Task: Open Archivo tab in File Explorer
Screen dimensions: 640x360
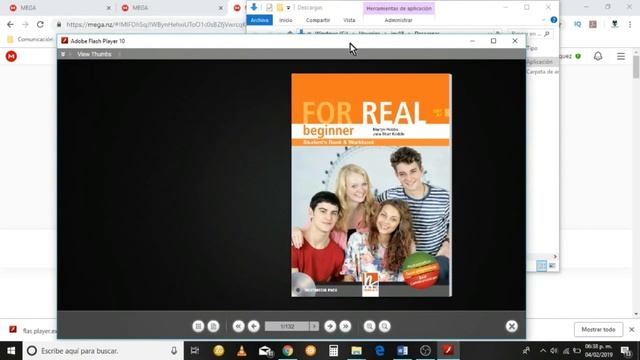Action: coord(260,20)
